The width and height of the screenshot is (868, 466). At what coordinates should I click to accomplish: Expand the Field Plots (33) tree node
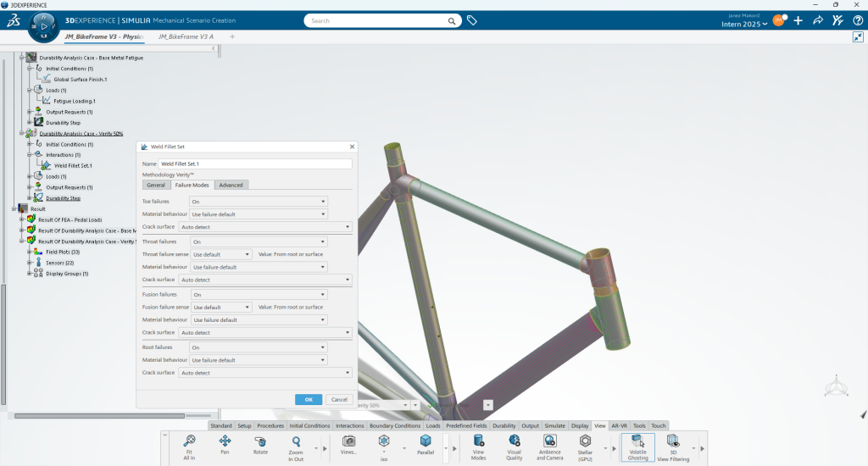(x=29, y=252)
